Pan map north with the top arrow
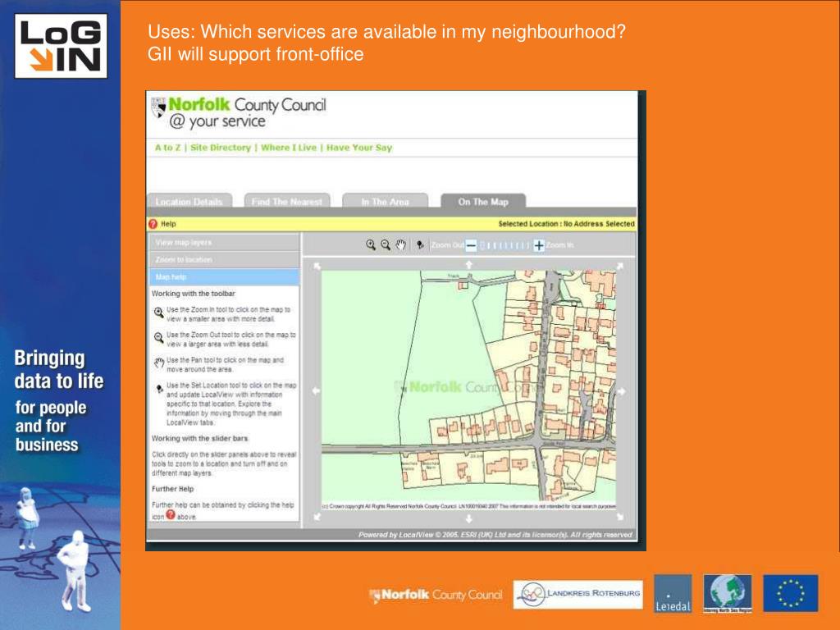 tap(468, 265)
